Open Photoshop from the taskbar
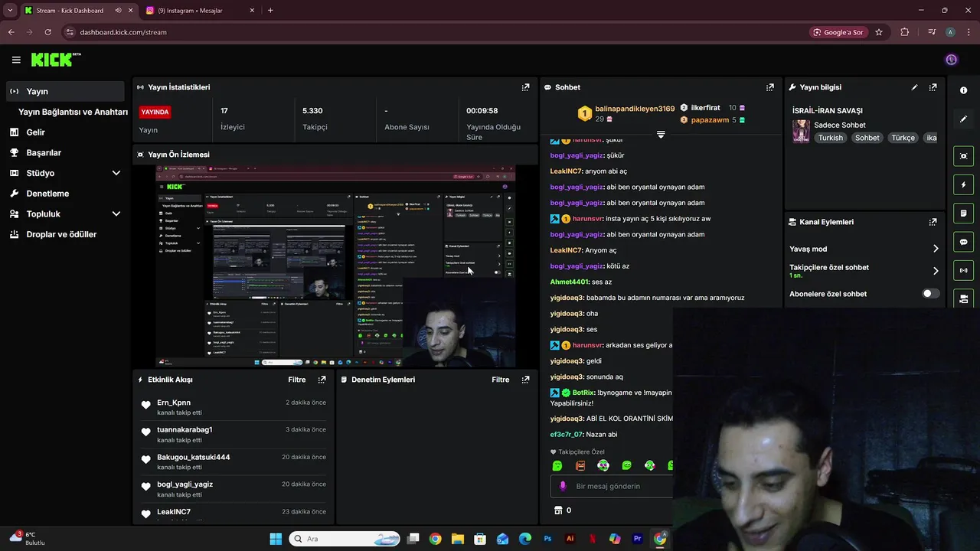Screen dimensions: 980x551 coord(547,539)
